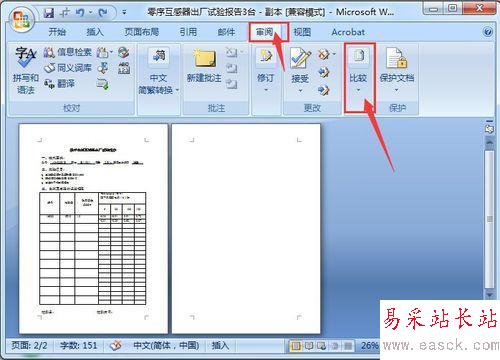The height and width of the screenshot is (360, 500).
Task: Go to next change
Action: (x=323, y=89)
